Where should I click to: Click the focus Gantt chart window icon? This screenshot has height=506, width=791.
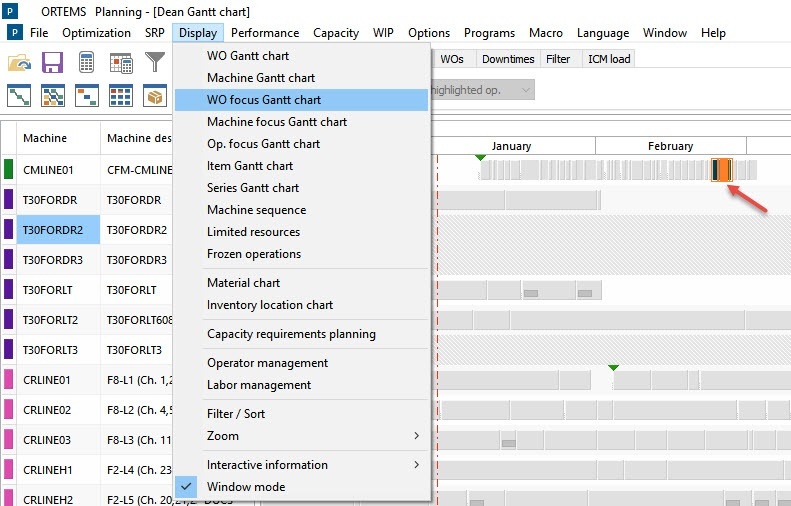click(x=87, y=95)
